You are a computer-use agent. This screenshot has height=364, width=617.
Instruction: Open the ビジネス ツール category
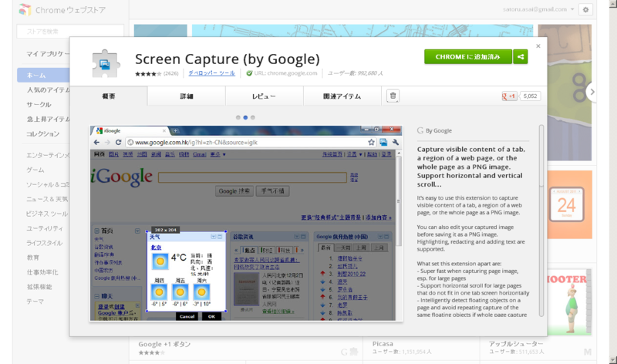(47, 214)
